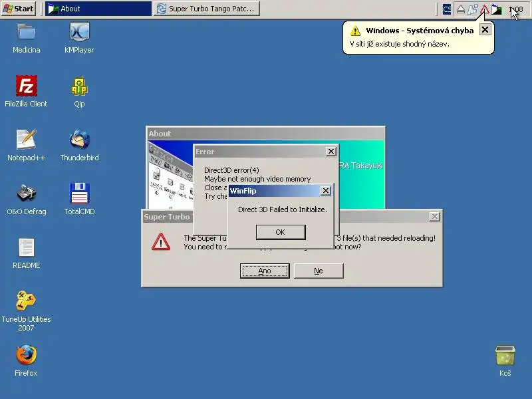532x399 pixels.
Task: Click 'V síti již existuje shodný název.' text
Action: click(x=400, y=44)
